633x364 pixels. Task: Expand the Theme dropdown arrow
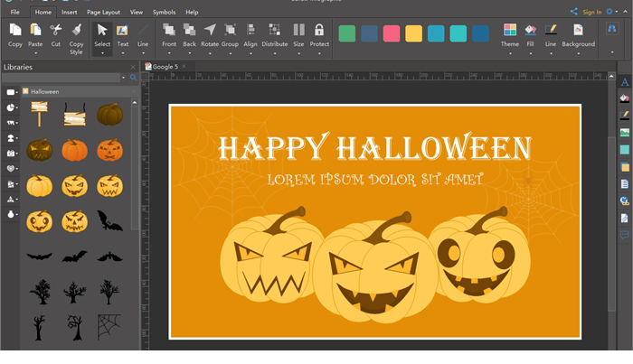tap(510, 53)
